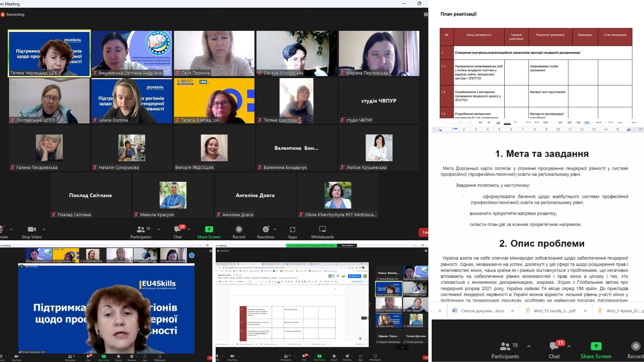Select Галина Писаревська participant tile
The height and width of the screenshot is (362, 644).
click(x=49, y=148)
